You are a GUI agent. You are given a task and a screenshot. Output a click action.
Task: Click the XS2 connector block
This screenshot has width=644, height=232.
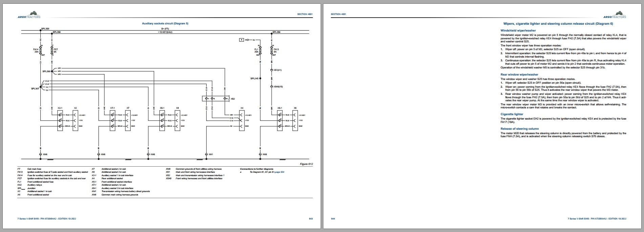(216, 99)
